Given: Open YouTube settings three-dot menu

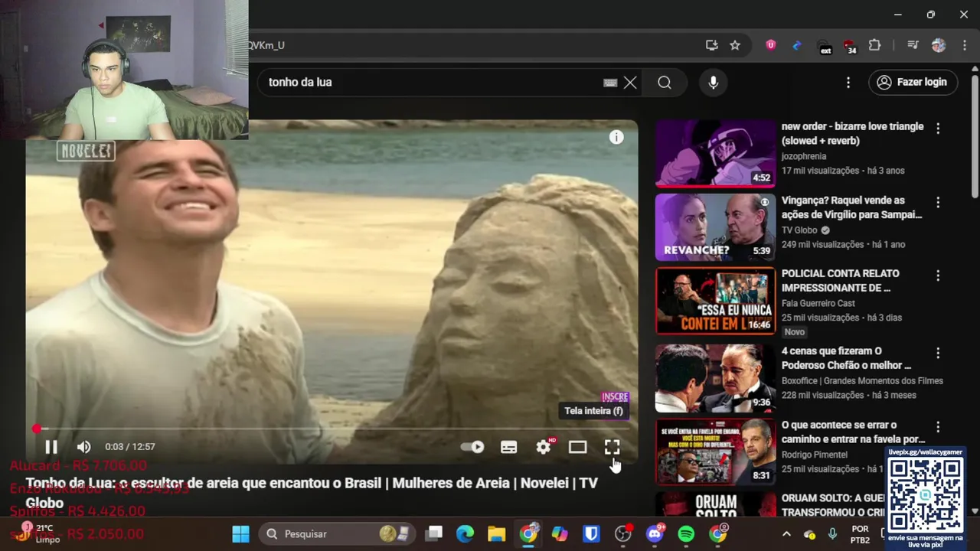Looking at the screenshot, I should (x=848, y=83).
